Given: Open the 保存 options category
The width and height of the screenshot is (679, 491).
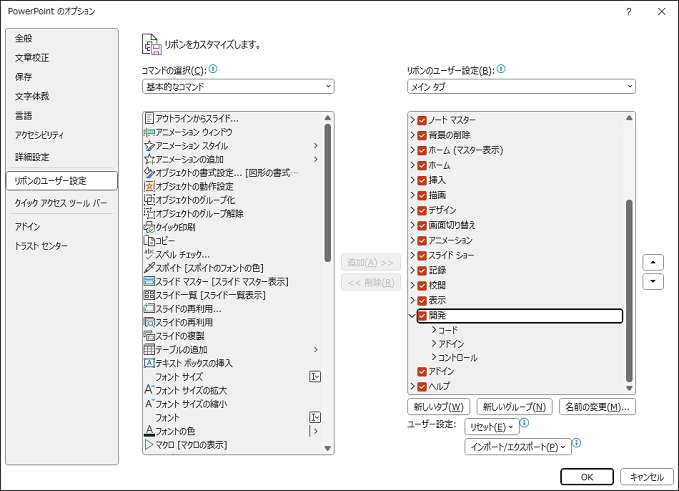Looking at the screenshot, I should pos(62,77).
